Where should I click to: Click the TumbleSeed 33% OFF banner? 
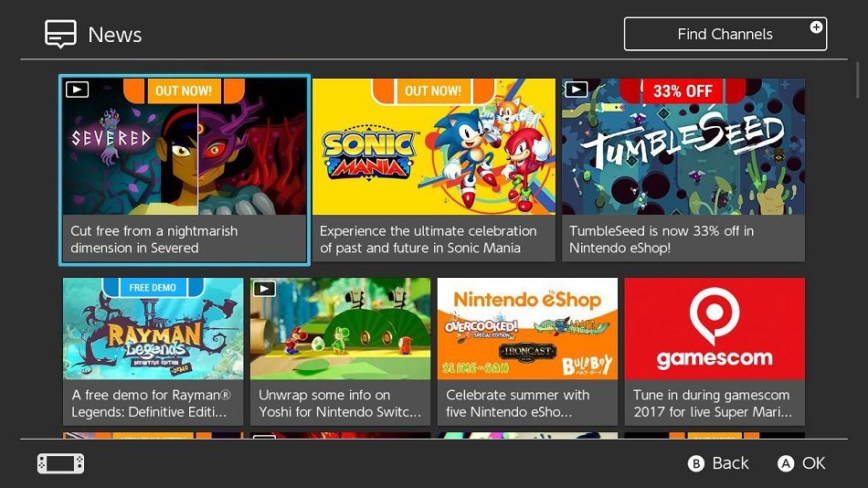click(683, 90)
